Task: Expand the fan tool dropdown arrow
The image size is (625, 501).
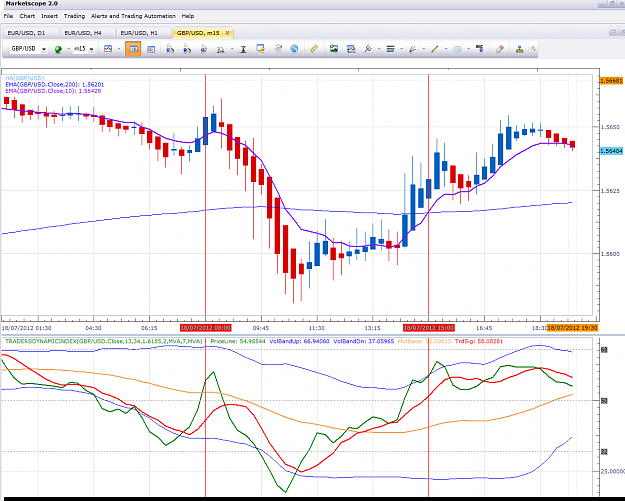Action: click(x=424, y=49)
